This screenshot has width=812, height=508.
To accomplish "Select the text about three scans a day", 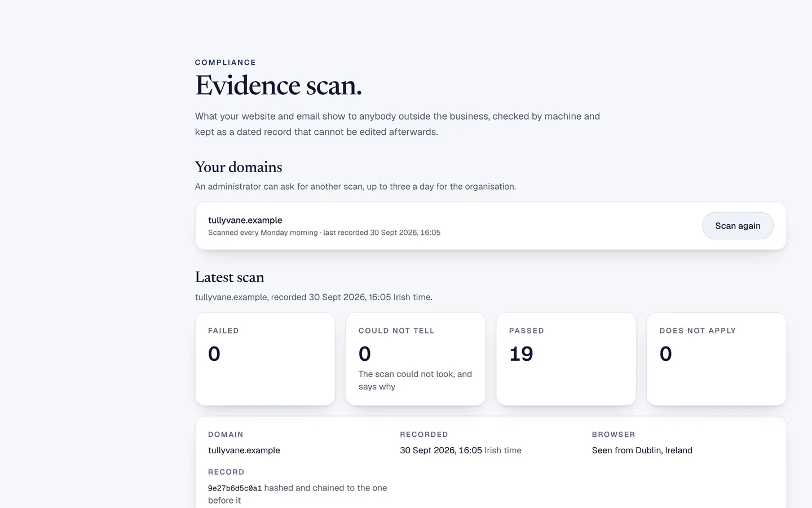I will tap(355, 187).
